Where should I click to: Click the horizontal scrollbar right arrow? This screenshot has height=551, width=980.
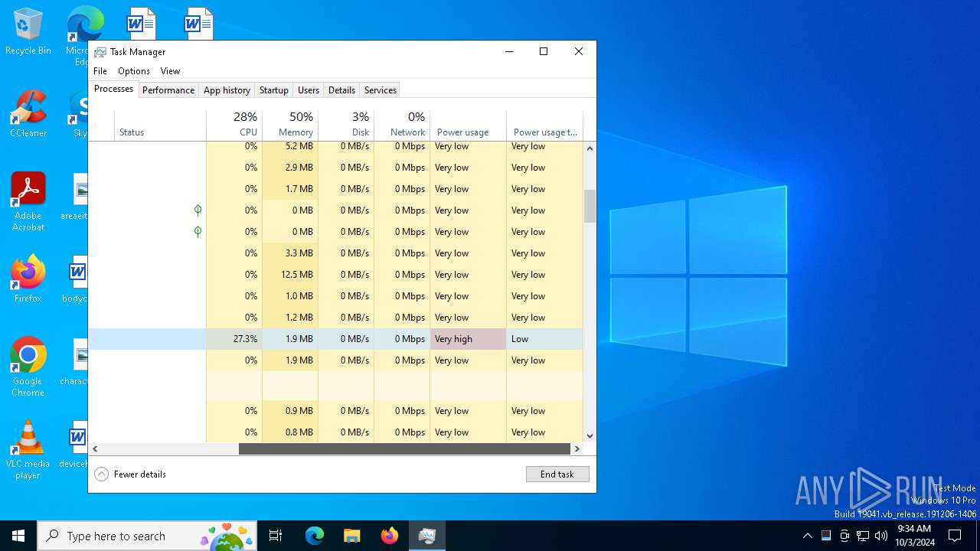(x=577, y=449)
